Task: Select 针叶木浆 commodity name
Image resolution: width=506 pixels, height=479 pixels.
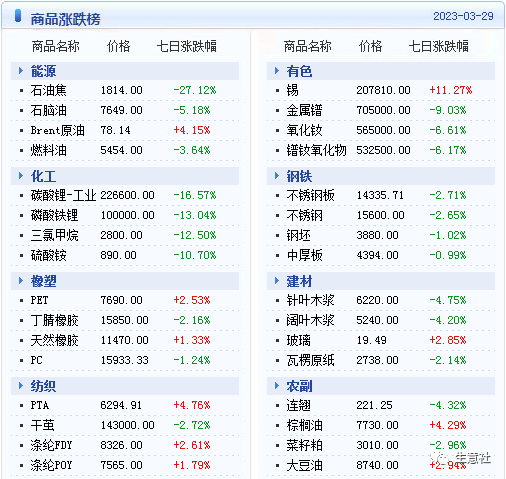Action: (x=310, y=300)
